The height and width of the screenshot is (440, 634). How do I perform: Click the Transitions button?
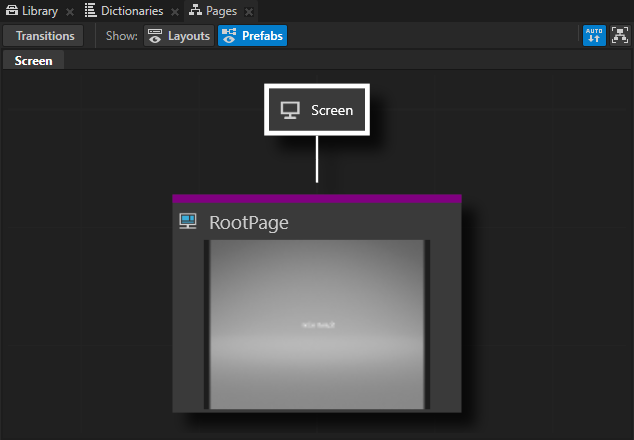point(45,36)
